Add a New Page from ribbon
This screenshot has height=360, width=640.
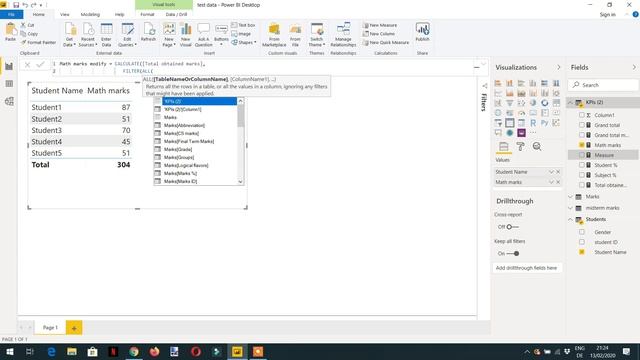169,34
